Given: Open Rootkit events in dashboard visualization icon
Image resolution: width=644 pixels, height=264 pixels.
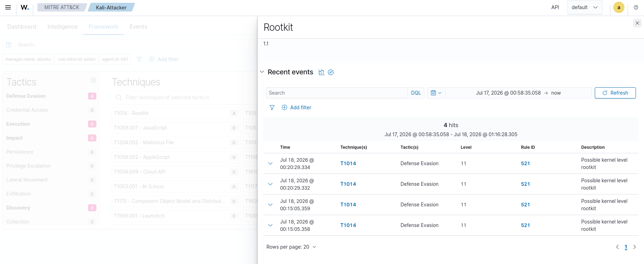Looking at the screenshot, I should (322, 72).
